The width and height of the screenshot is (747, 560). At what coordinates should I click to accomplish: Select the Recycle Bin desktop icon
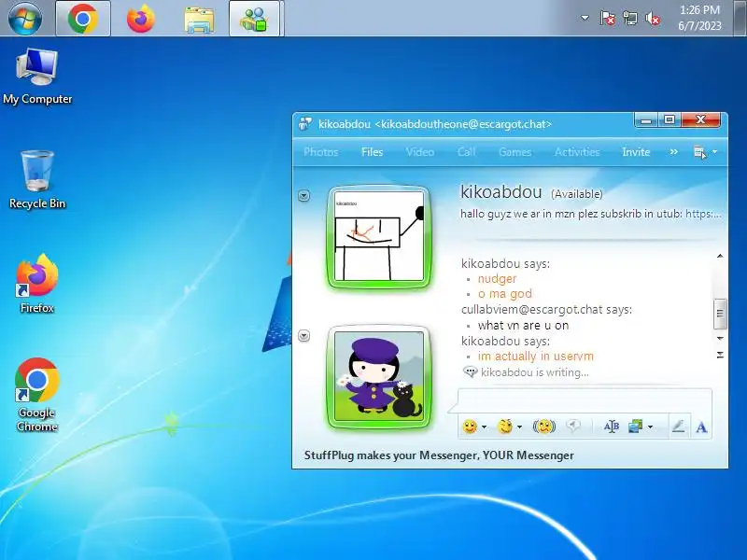click(37, 180)
